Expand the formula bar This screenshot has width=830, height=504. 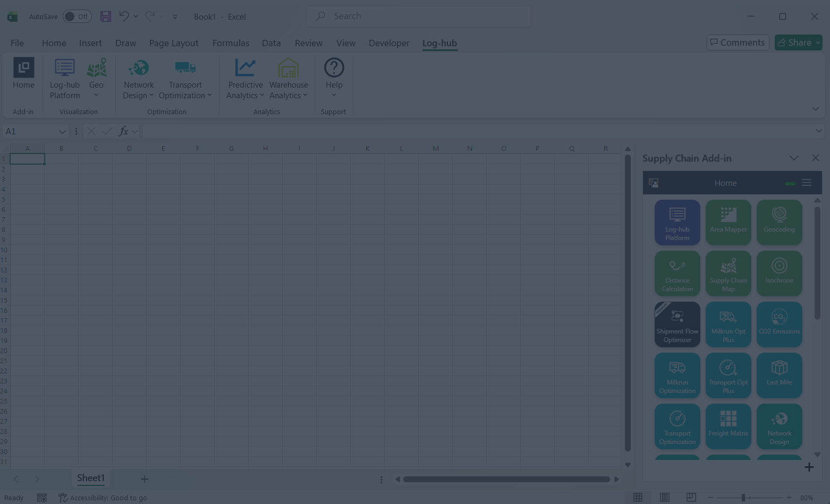818,131
